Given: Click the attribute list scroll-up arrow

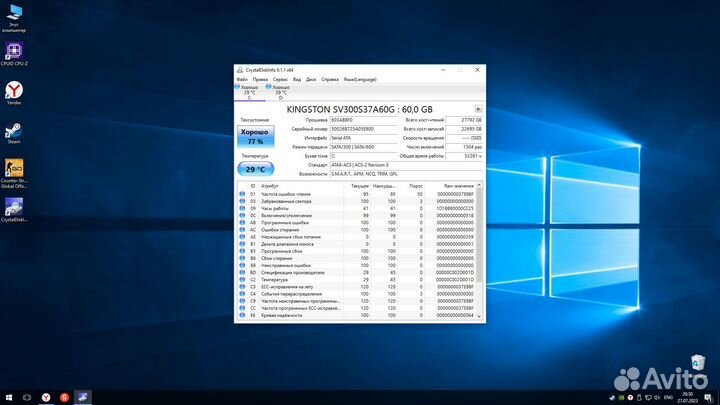Looking at the screenshot, I should coord(479,186).
